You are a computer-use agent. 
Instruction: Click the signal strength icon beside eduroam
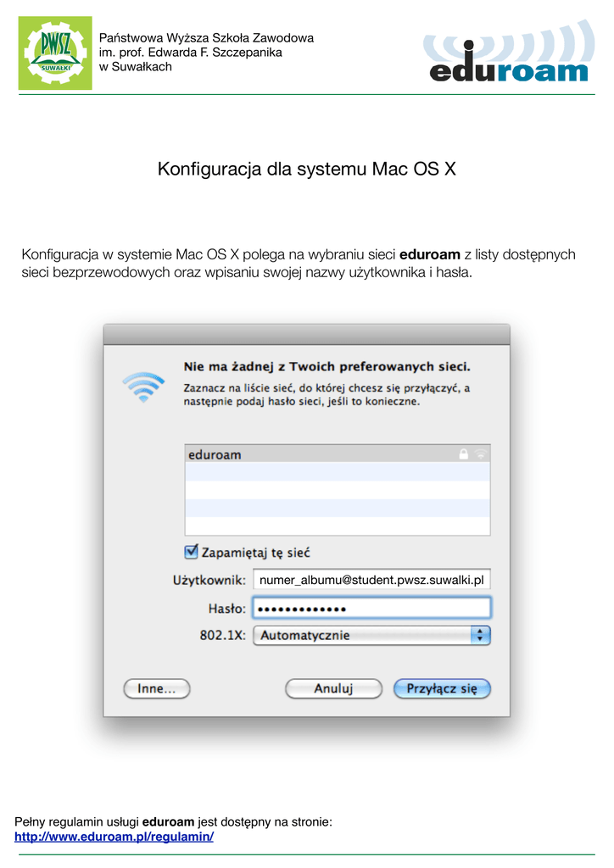(x=481, y=454)
